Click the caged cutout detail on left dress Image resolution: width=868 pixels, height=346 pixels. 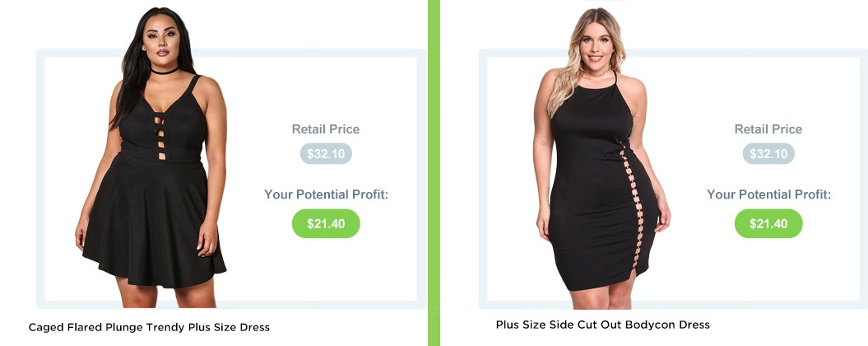pos(160,136)
